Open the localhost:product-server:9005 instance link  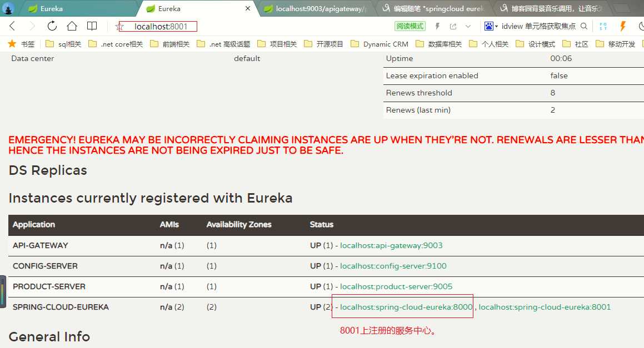(396, 286)
